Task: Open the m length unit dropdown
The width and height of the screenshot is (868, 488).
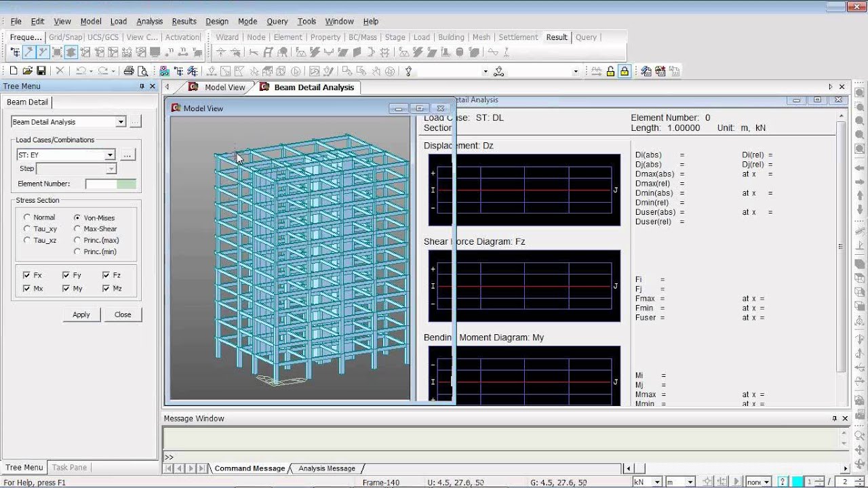Action: [690, 482]
